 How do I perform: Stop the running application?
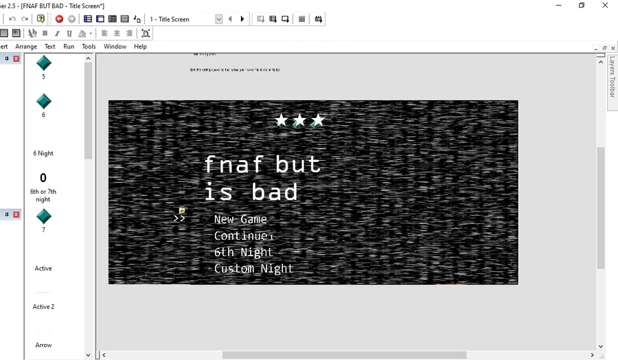pyautogui.click(x=301, y=19)
